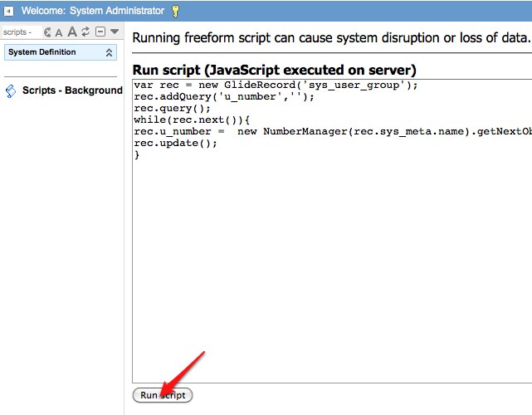Open the navigator options dropdown arrow
532x415 pixels.
click(x=114, y=32)
